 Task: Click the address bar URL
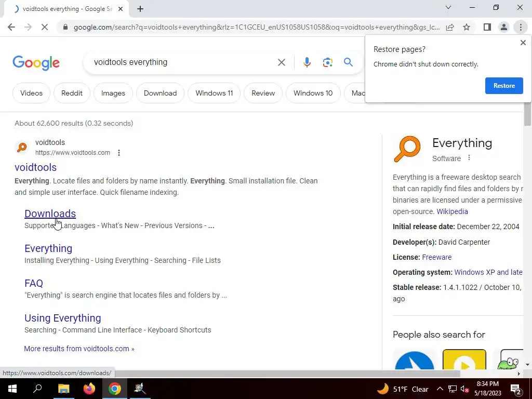pos(257,27)
